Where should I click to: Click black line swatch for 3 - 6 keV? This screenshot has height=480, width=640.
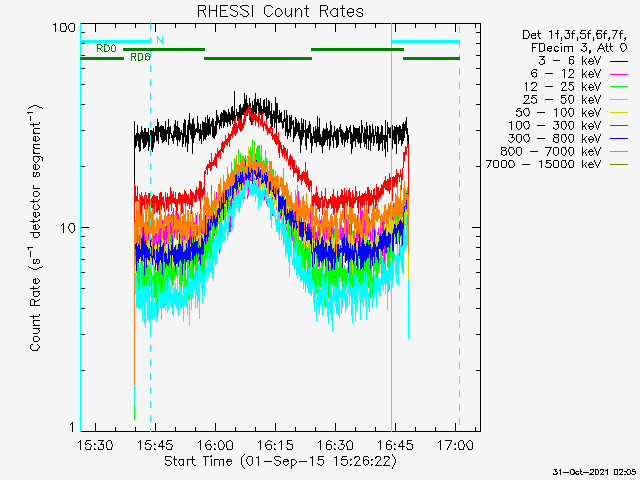[x=619, y=61]
